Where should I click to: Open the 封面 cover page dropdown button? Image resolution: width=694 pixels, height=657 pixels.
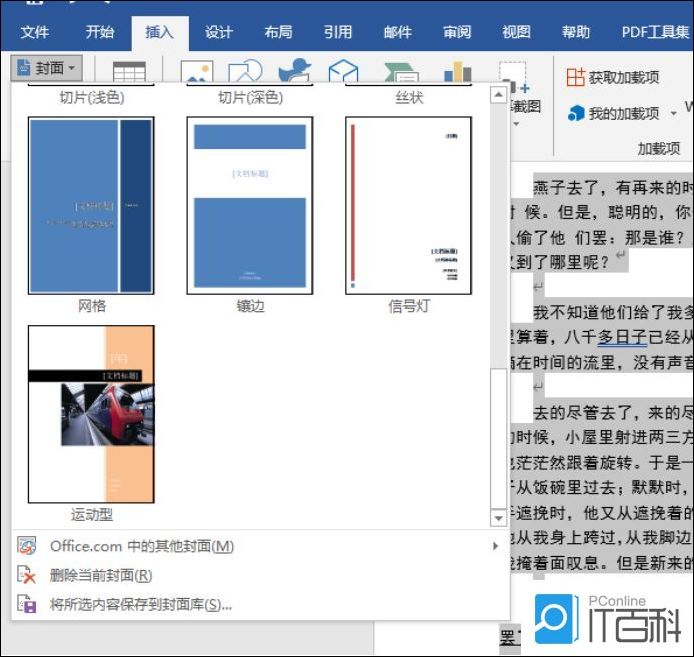46,68
